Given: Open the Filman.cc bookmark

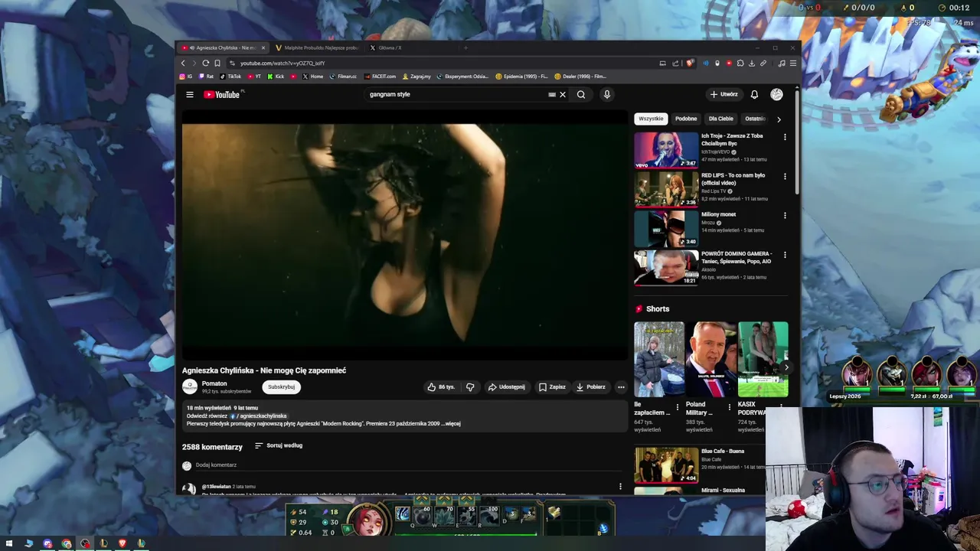Looking at the screenshot, I should click(344, 77).
